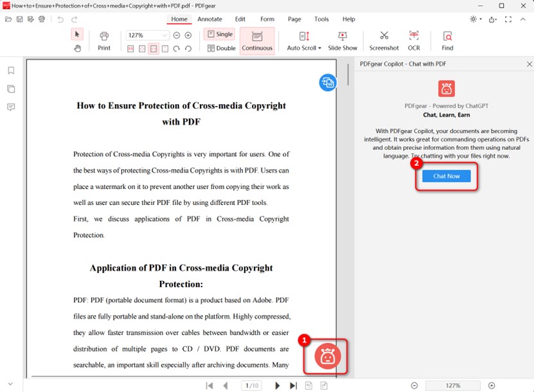Enable Double page layout
534x392 pixels.
[x=220, y=48]
